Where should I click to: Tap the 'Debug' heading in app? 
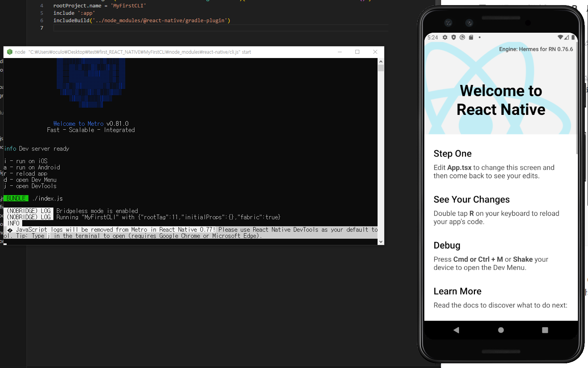(x=447, y=245)
